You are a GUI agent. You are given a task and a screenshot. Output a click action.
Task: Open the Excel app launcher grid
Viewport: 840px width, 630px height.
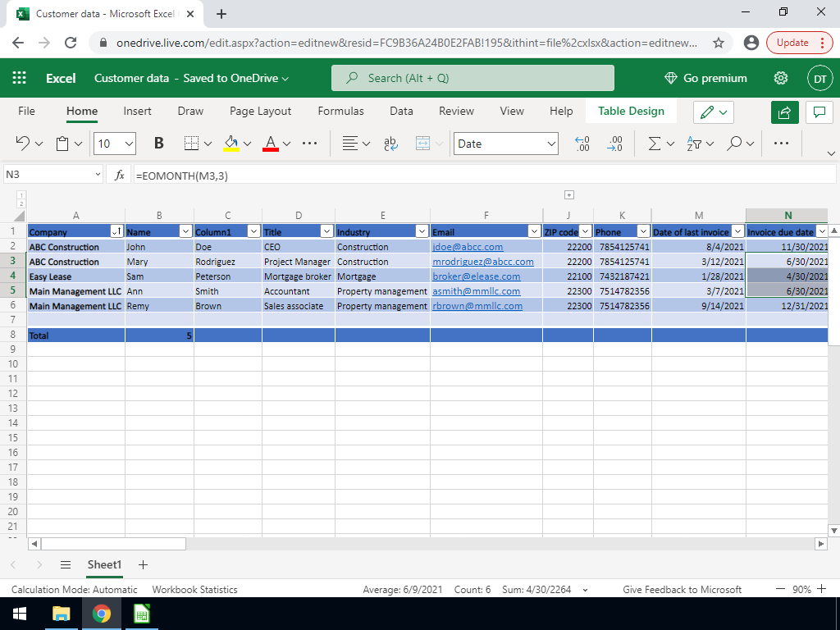[20, 78]
